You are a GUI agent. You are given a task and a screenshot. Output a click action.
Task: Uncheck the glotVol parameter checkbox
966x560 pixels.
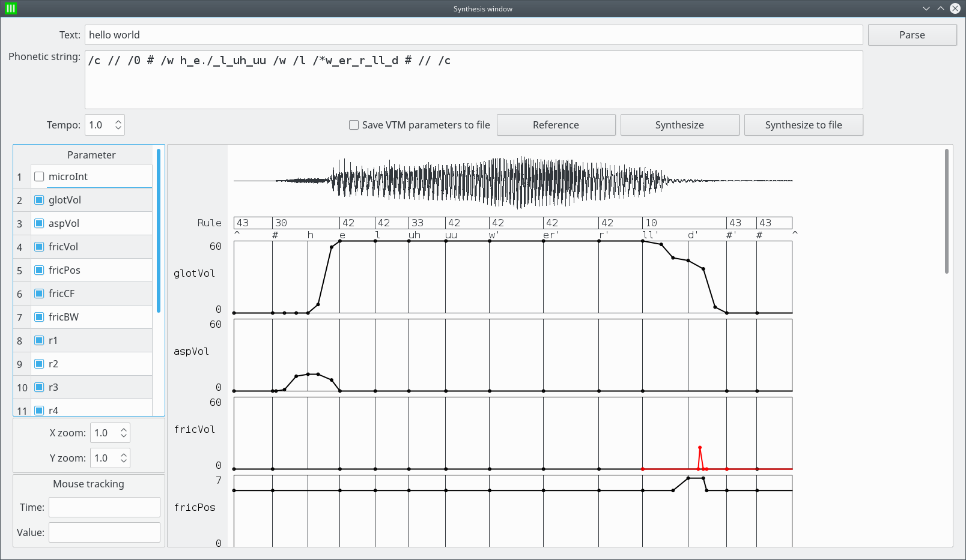pos(39,200)
